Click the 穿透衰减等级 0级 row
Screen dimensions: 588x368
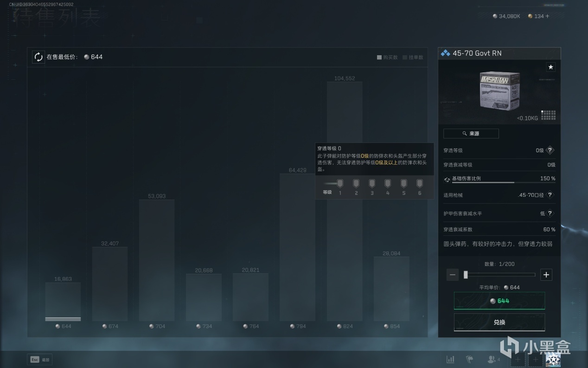pos(499,165)
